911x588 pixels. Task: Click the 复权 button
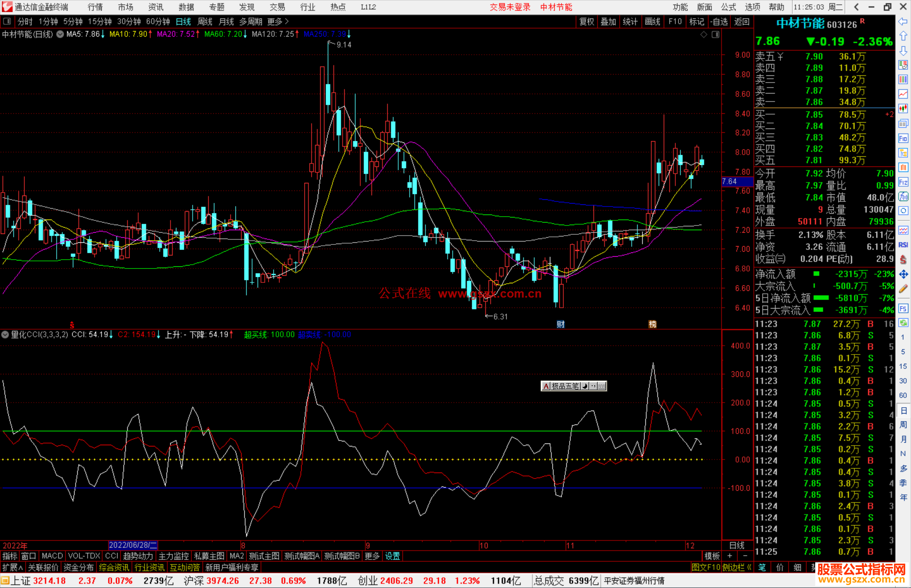pyautogui.click(x=587, y=21)
